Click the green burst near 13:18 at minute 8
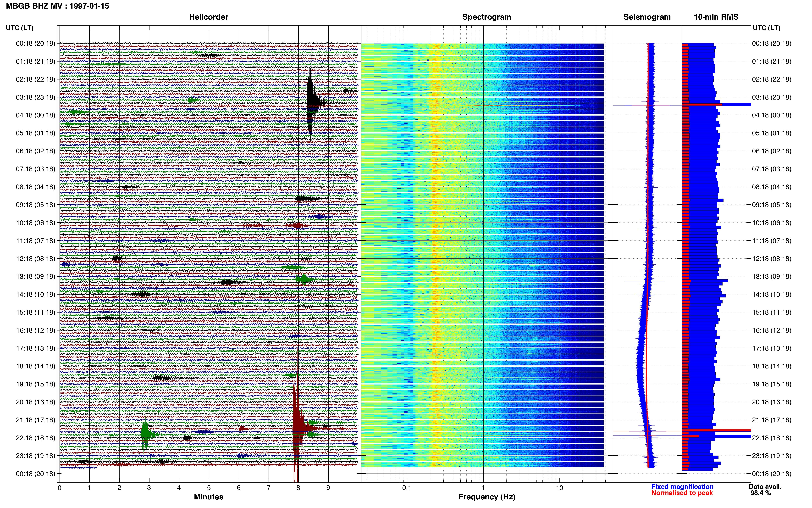The height and width of the screenshot is (508, 812). (x=304, y=279)
